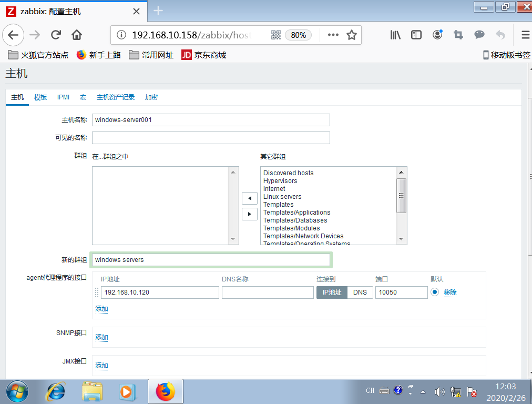Focus the agent IP地址 field
This screenshot has width=532, height=404.
coord(160,292)
